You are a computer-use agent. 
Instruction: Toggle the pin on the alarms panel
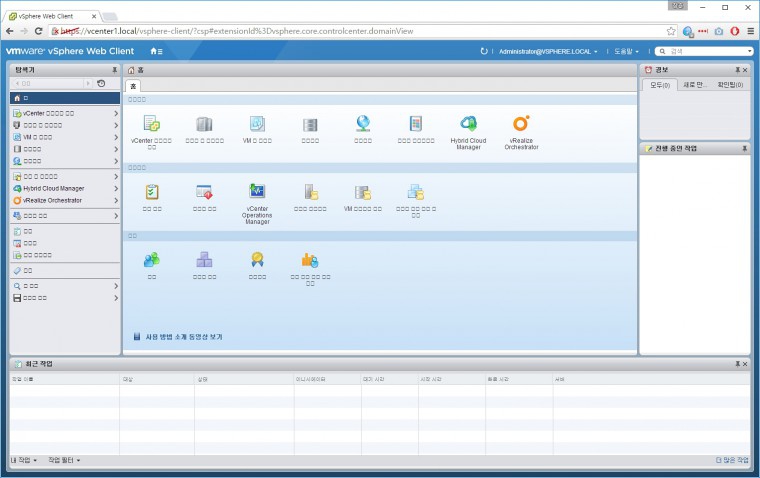pos(738,70)
